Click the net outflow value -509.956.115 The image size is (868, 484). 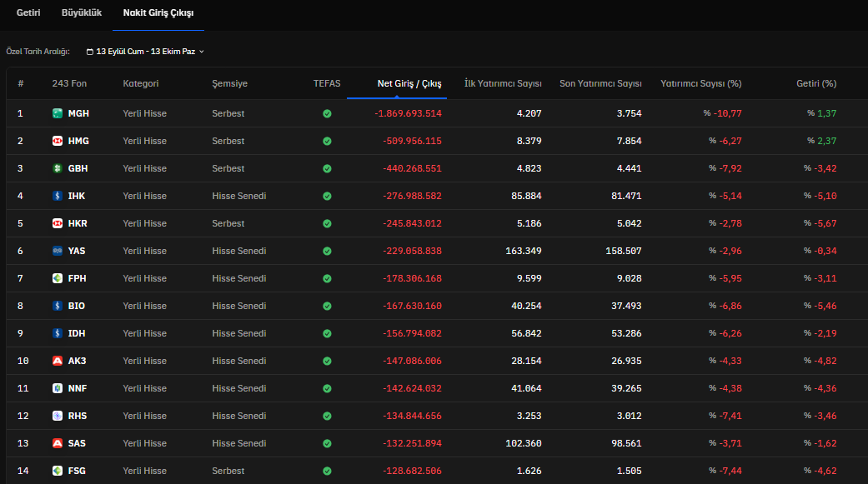tap(412, 141)
